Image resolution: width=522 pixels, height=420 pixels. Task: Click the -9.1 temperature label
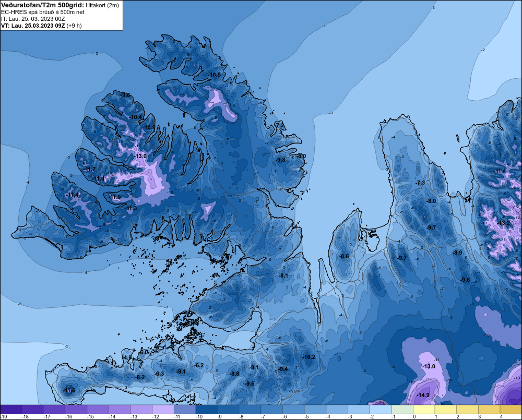[181, 371]
